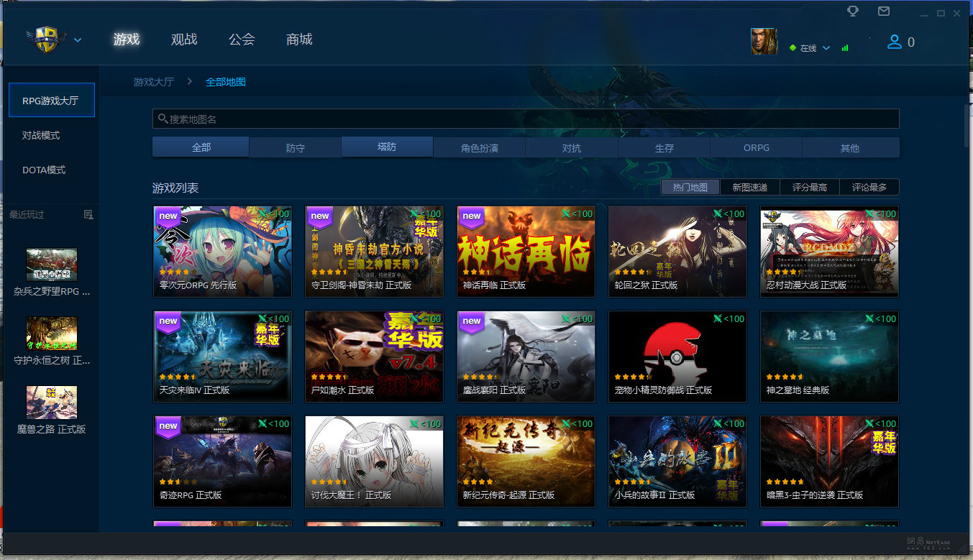The height and width of the screenshot is (560, 973).
Task: Click the network signal strength bars
Action: tap(845, 47)
